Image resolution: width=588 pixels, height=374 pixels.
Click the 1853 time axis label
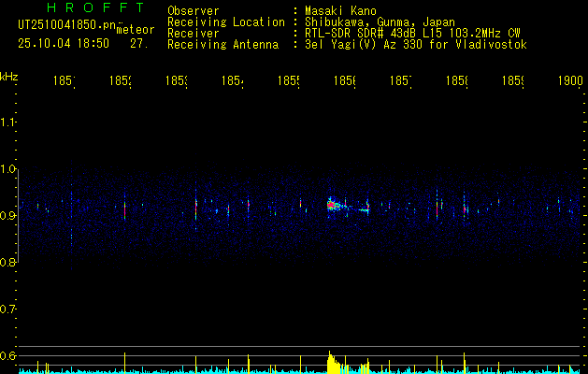click(177, 81)
